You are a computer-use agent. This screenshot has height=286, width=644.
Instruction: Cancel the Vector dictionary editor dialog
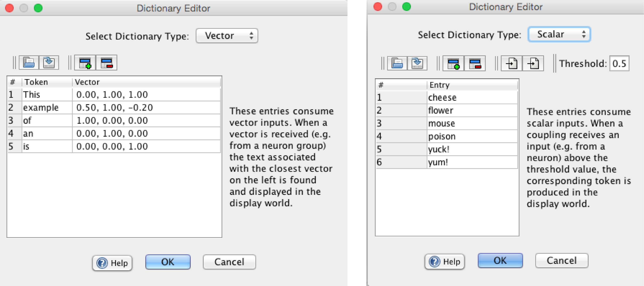[229, 262]
